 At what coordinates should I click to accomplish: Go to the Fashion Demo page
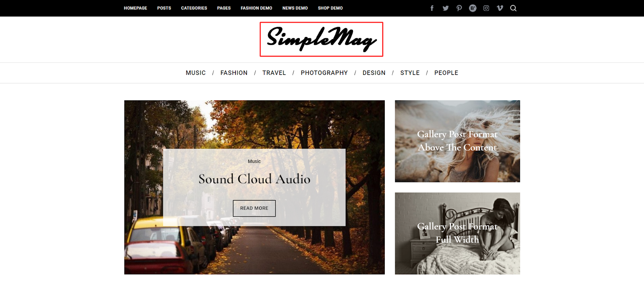(256, 8)
